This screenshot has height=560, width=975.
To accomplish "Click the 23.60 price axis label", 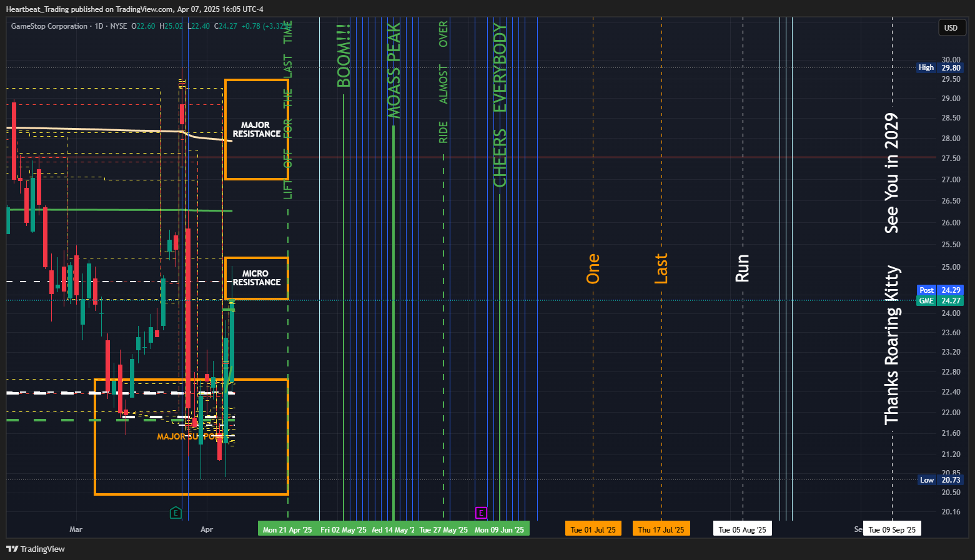I will click(951, 333).
